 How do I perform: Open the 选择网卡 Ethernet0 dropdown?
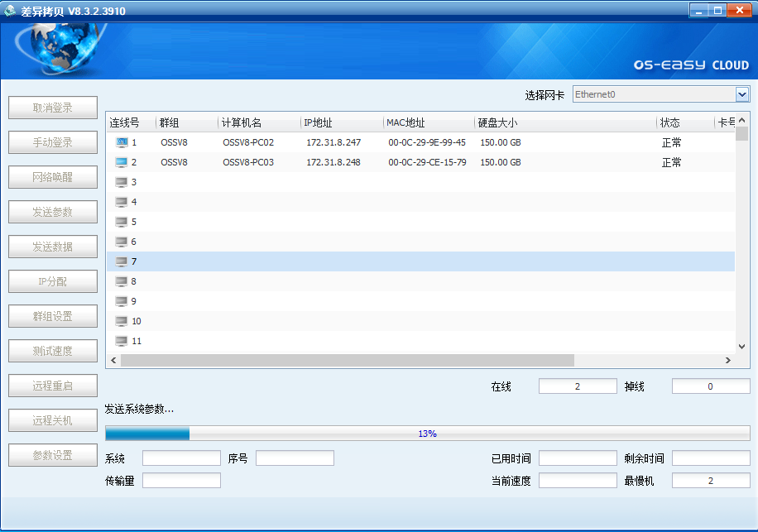point(741,94)
